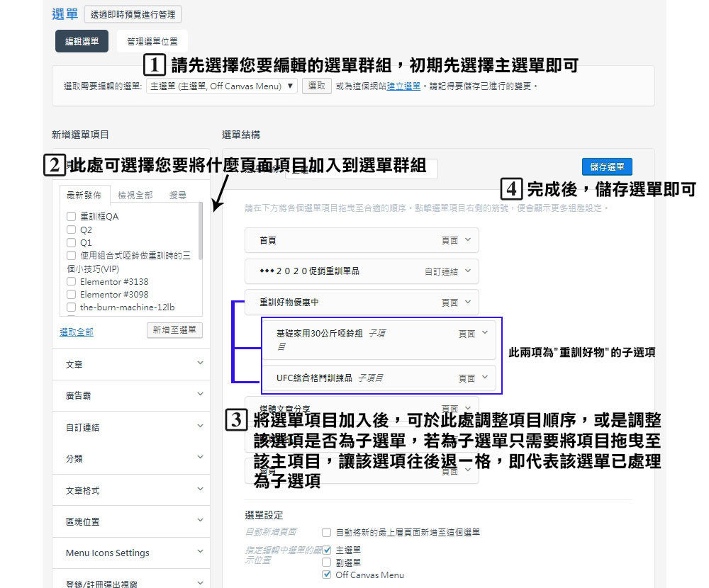Expand the 首頁 menu item arrow

coord(468,240)
